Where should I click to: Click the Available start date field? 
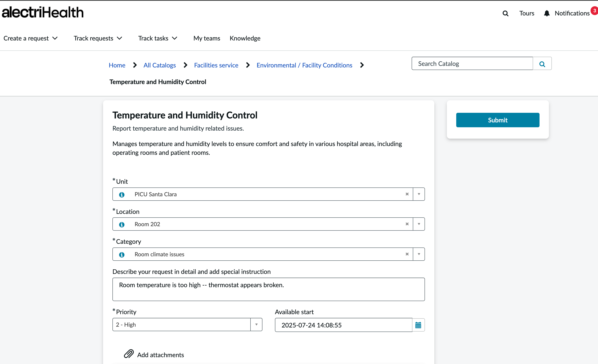344,325
